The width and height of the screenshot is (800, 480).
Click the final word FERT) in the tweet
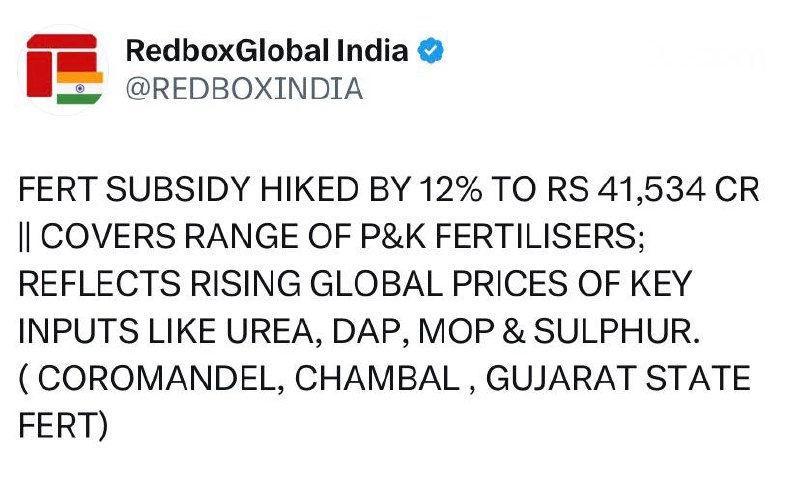(x=62, y=427)
